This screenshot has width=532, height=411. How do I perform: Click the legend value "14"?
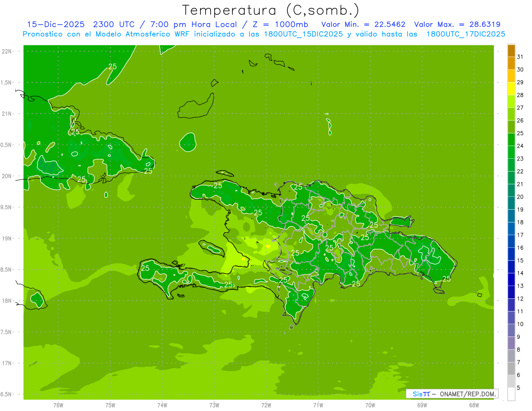520,273
